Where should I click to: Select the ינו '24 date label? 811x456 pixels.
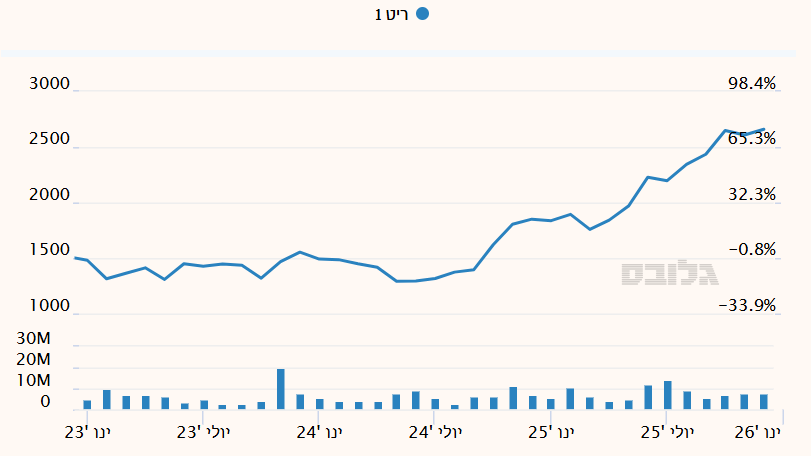click(321, 432)
